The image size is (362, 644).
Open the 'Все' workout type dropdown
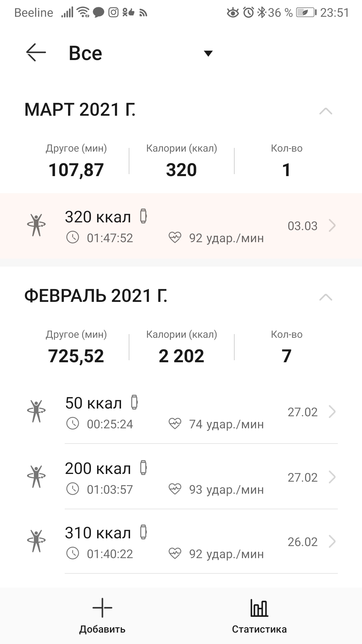point(208,53)
